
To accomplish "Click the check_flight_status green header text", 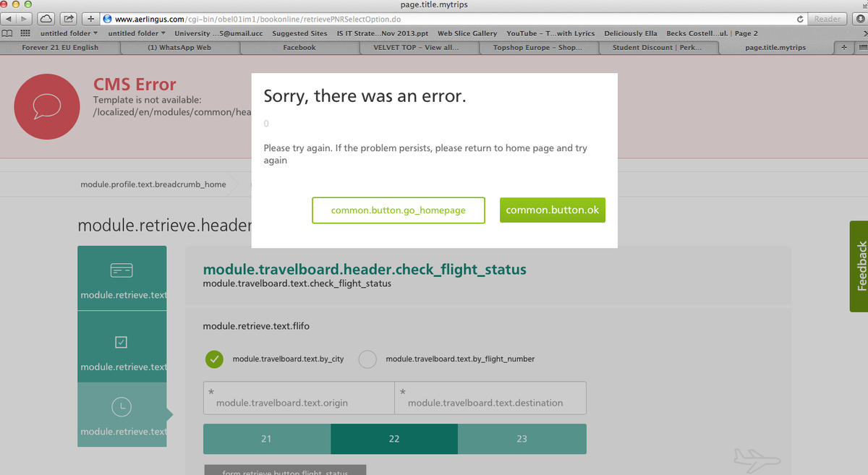I will 365,270.
